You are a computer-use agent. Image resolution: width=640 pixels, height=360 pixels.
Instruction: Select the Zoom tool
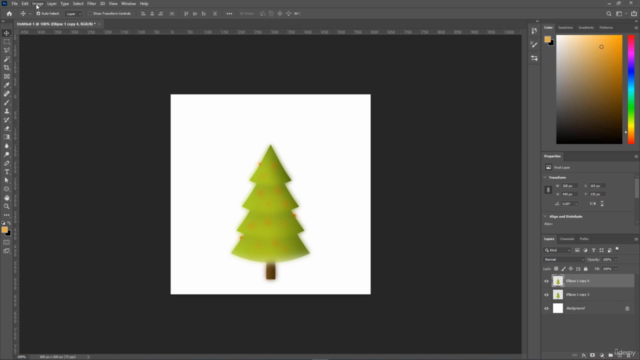click(x=7, y=207)
